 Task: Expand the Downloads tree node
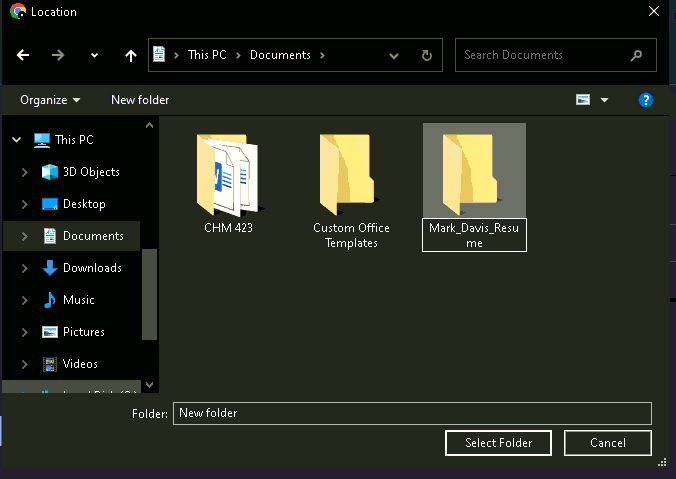click(25, 268)
